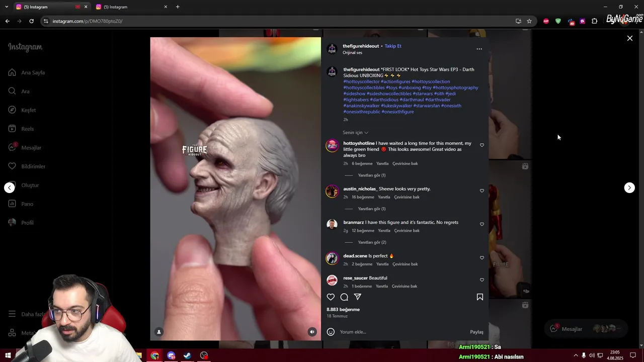The width and height of the screenshot is (644, 362).
Task: View the 8.883 beğenme likes list
Action: pos(343,309)
